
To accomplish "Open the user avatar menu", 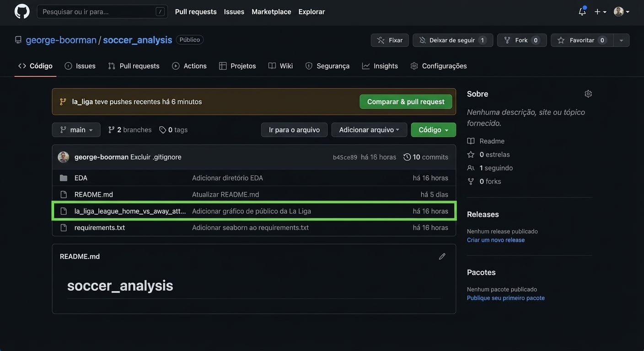I will pos(622,11).
